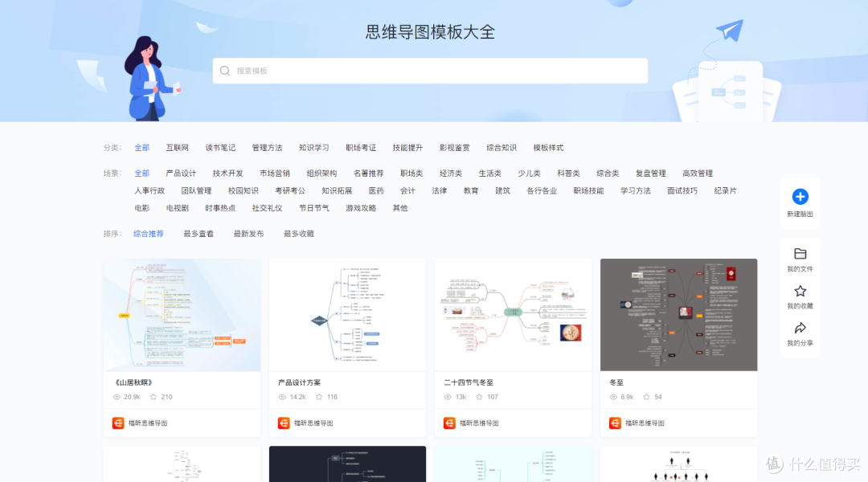This screenshot has width=868, height=482.
Task: Click the search magnifier icon
Action: click(x=225, y=71)
